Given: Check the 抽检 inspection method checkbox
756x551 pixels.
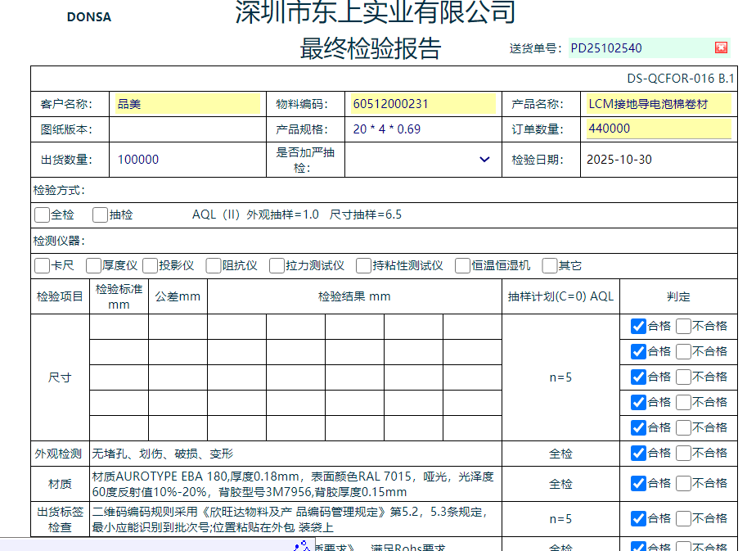Looking at the screenshot, I should pyautogui.click(x=100, y=215).
